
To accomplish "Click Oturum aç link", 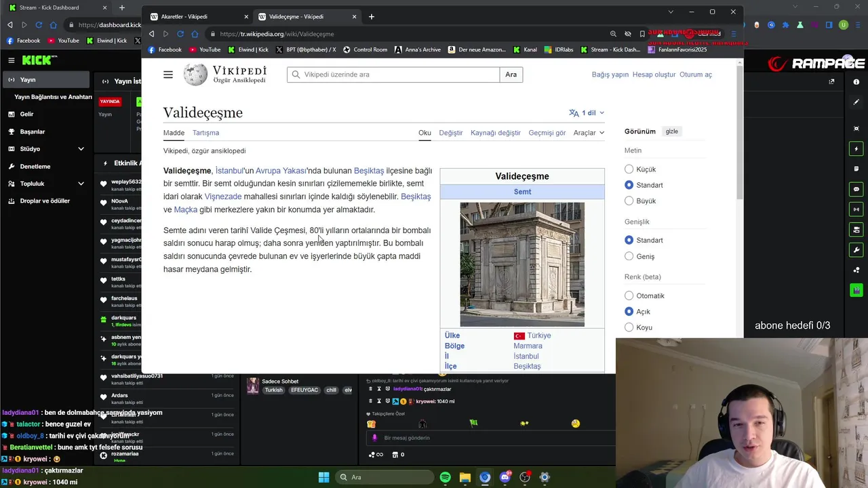I will 696,75.
